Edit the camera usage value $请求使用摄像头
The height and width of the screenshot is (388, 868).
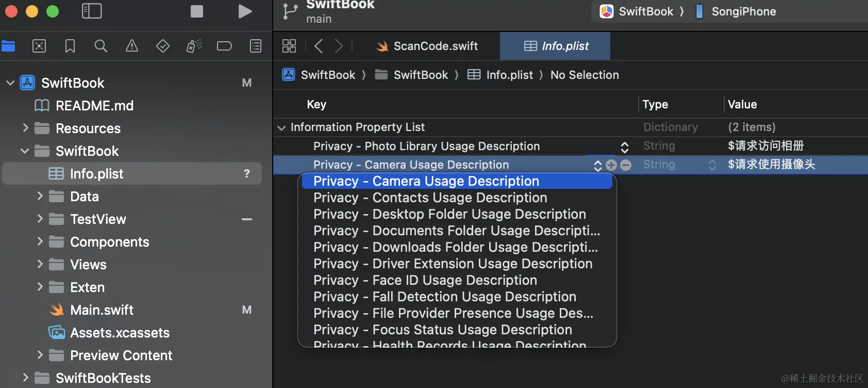click(772, 165)
